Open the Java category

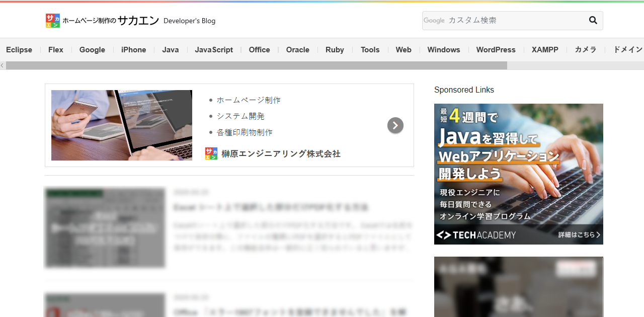point(171,50)
